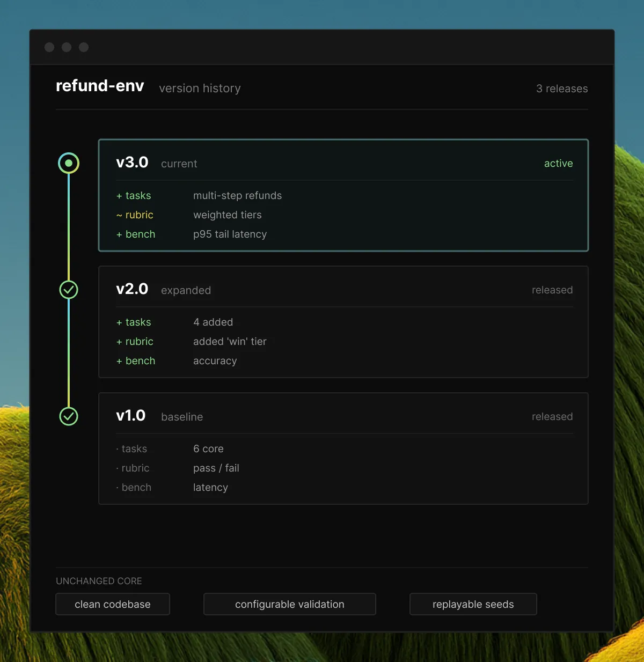Click the configurable validation chip
This screenshot has width=644, height=662.
(x=290, y=604)
